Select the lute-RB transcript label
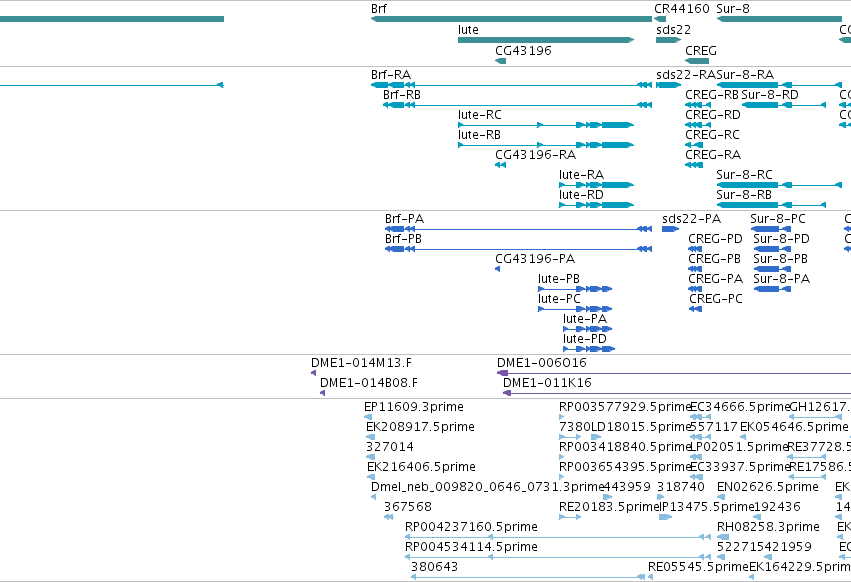Image resolution: width=851 pixels, height=582 pixels. (x=479, y=135)
